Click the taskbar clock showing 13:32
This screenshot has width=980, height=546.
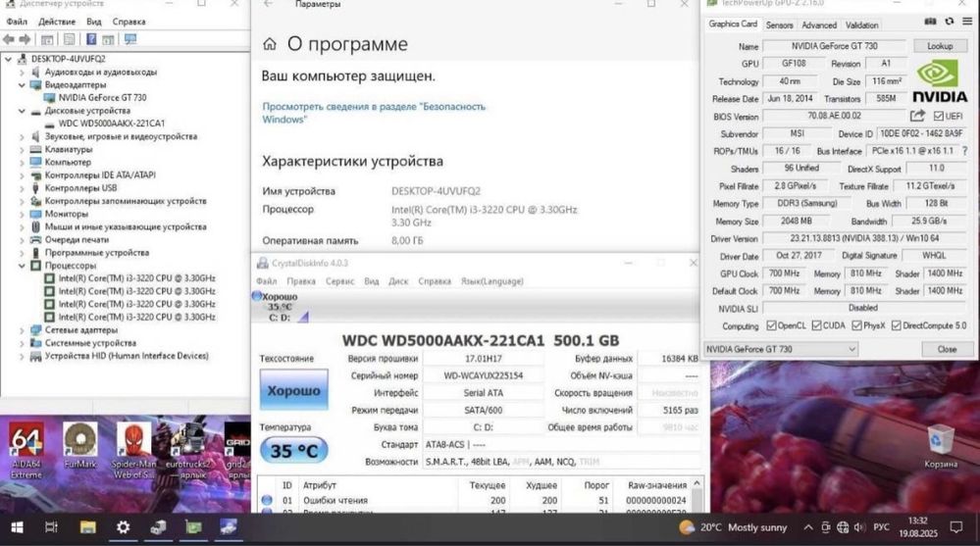[x=918, y=527]
